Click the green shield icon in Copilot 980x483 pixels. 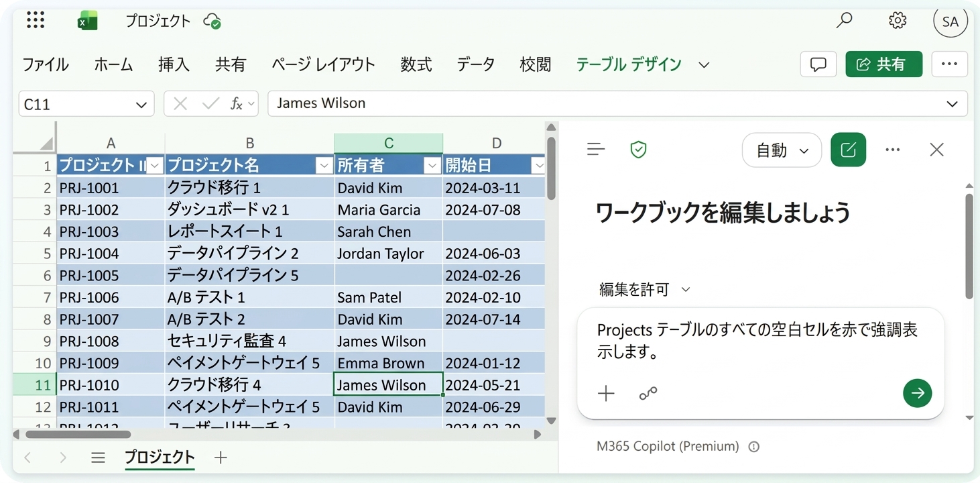point(638,150)
